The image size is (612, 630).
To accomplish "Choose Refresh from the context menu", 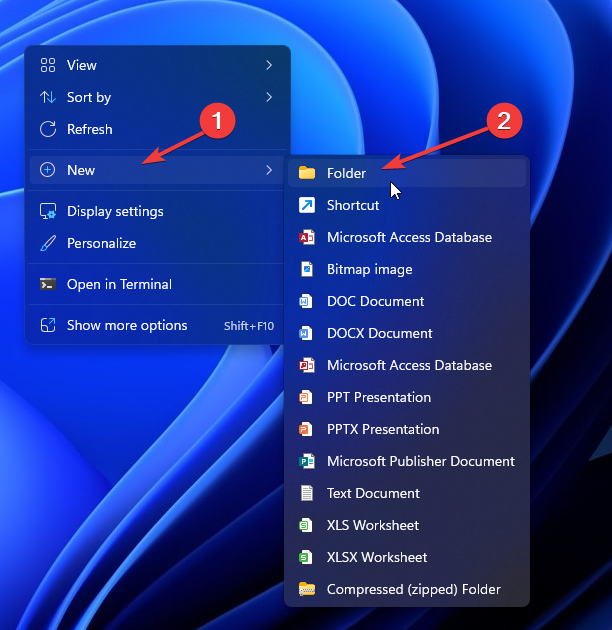I will pyautogui.click(x=157, y=129).
